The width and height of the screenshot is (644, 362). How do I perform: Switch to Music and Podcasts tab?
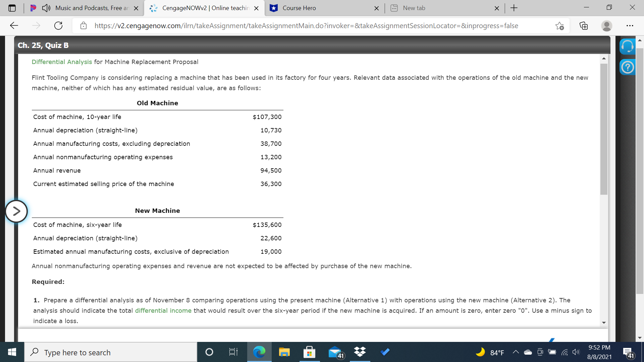coord(91,8)
